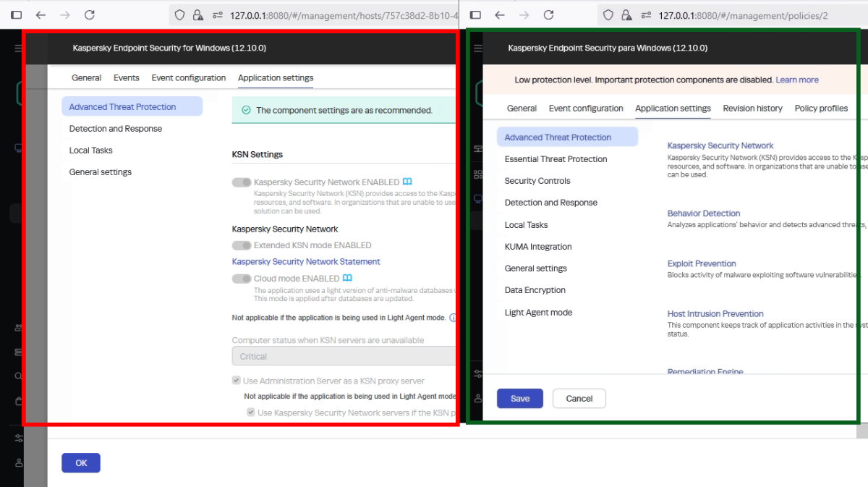Open sidebar panel in the left browser window
This screenshot has height=487, width=868.
[16, 14]
